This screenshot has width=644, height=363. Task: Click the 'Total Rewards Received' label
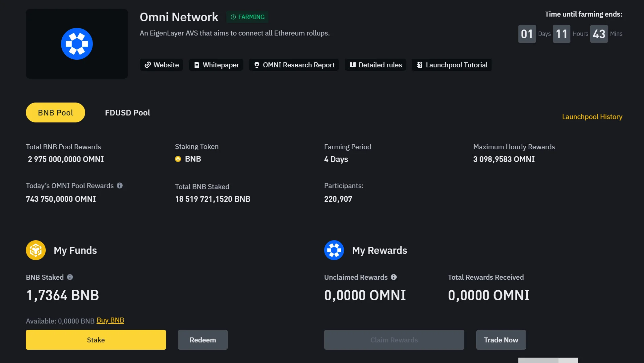tap(486, 277)
